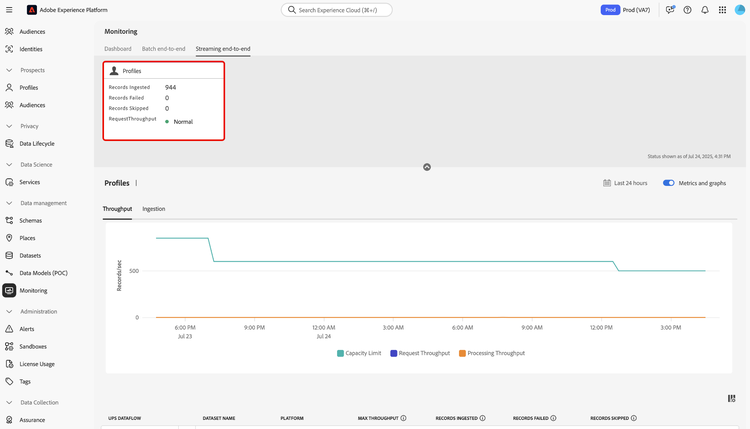Image resolution: width=750 pixels, height=429 pixels.
Task: Open Datasets in the sidebar
Action: click(x=30, y=255)
